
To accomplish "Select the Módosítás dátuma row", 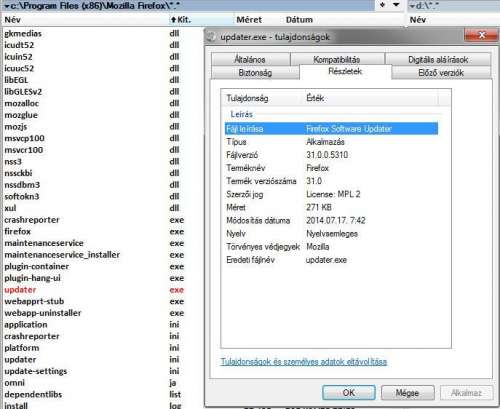I will pos(331,220).
